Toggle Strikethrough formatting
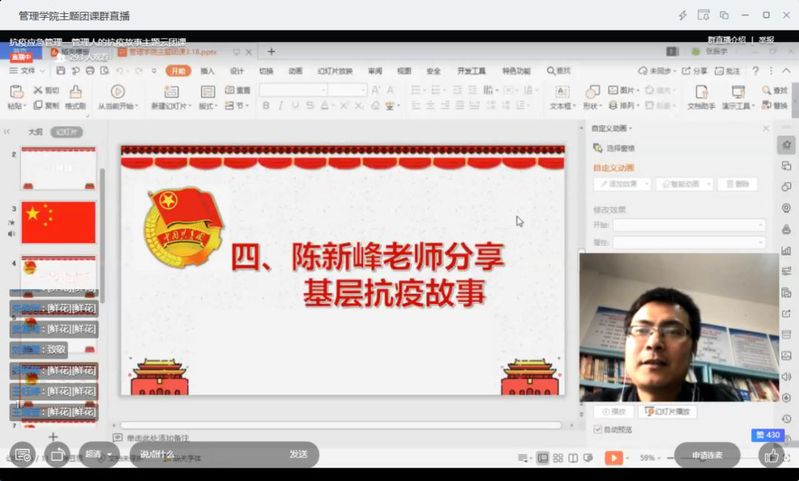 click(310, 105)
